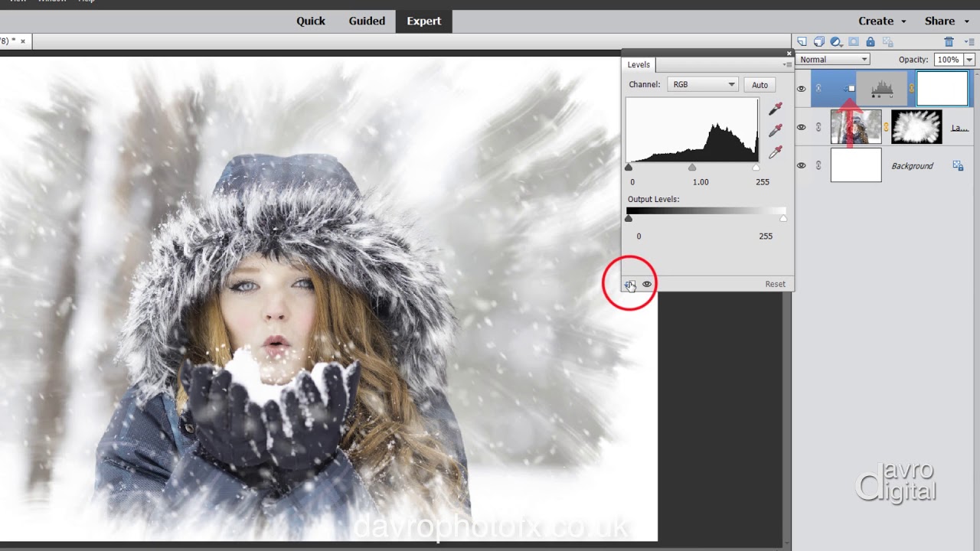Click the Background layer lock icon

pos(958,165)
